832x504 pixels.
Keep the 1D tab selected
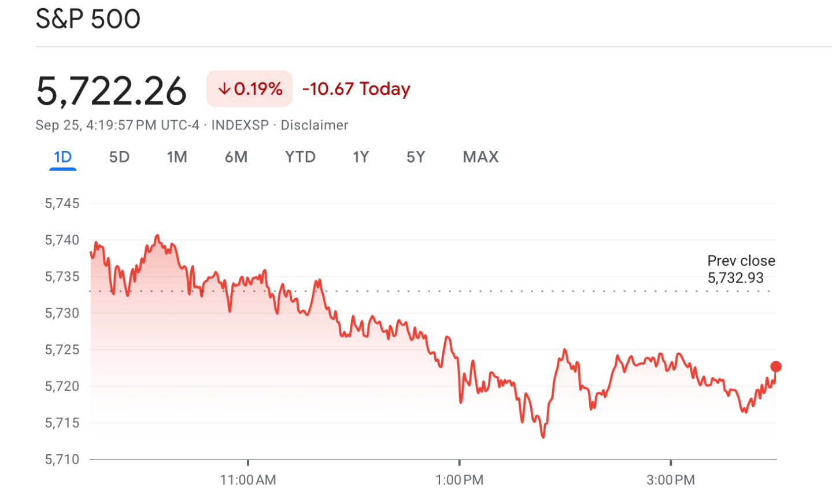click(63, 157)
